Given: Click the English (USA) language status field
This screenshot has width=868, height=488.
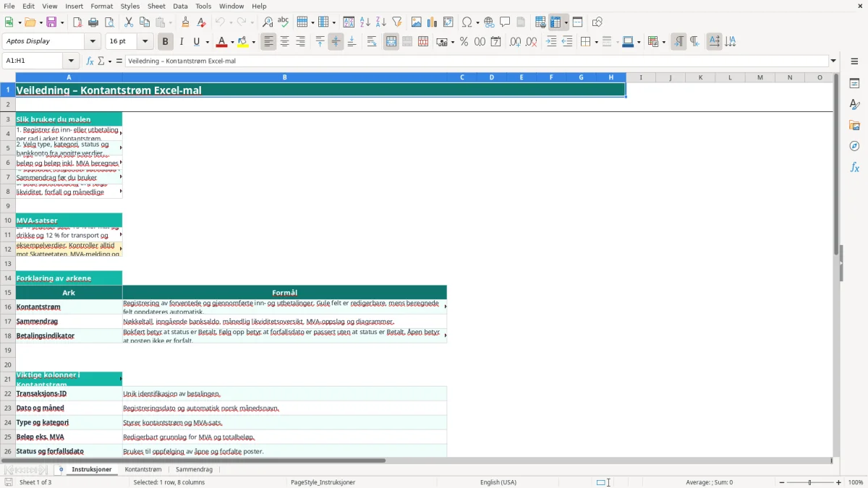Looking at the screenshot, I should (498, 482).
